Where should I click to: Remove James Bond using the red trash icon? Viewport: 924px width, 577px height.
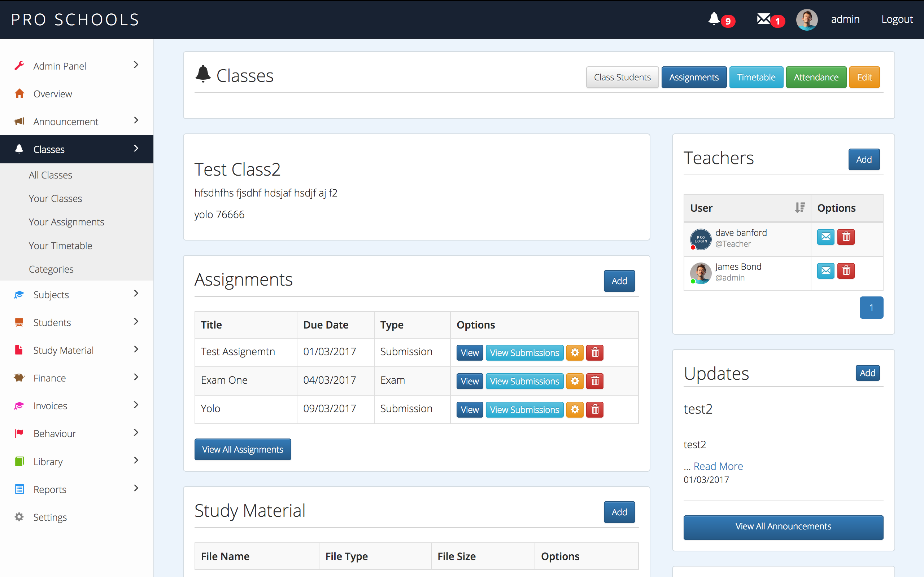(846, 270)
